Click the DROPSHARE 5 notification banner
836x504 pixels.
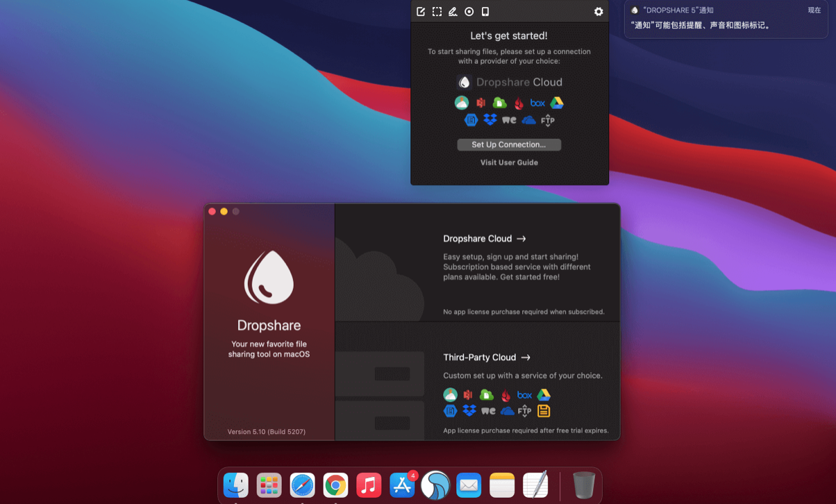coord(725,21)
